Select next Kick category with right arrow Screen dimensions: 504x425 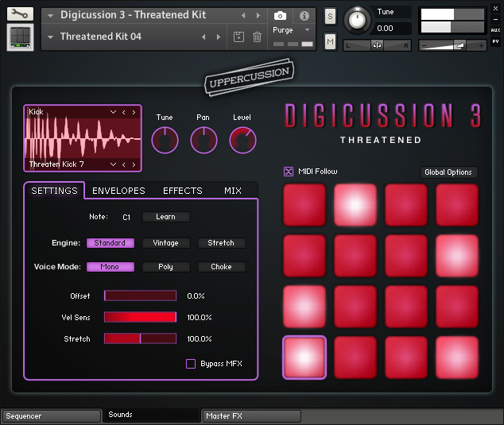click(134, 112)
